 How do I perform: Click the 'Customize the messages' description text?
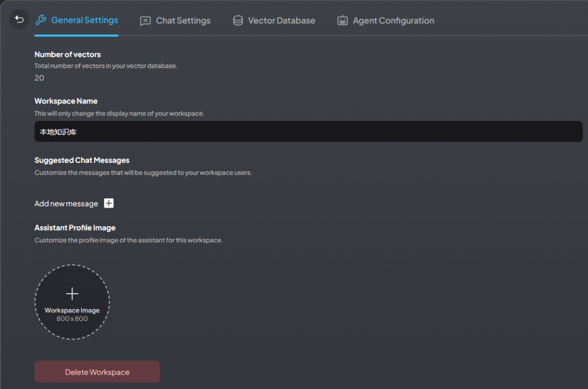[143, 173]
